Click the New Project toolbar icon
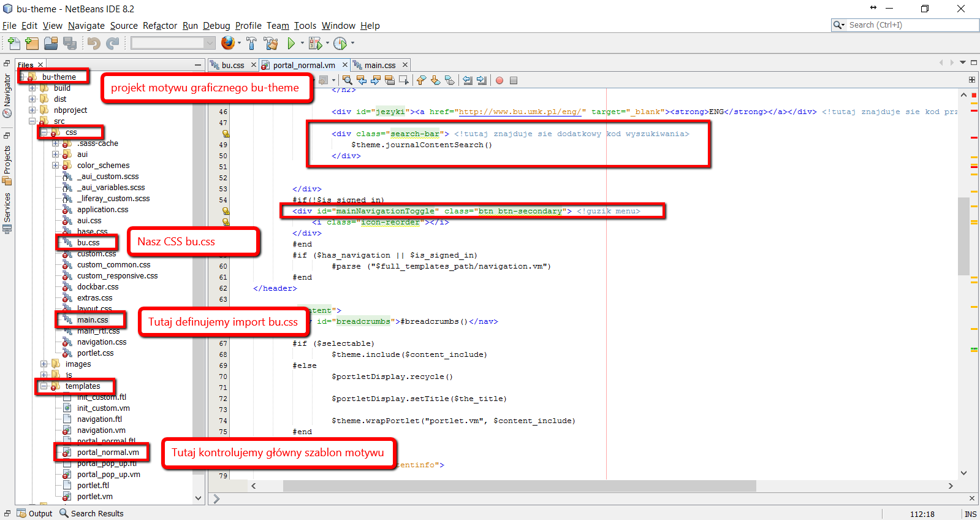The width and height of the screenshot is (980, 520). 32,43
